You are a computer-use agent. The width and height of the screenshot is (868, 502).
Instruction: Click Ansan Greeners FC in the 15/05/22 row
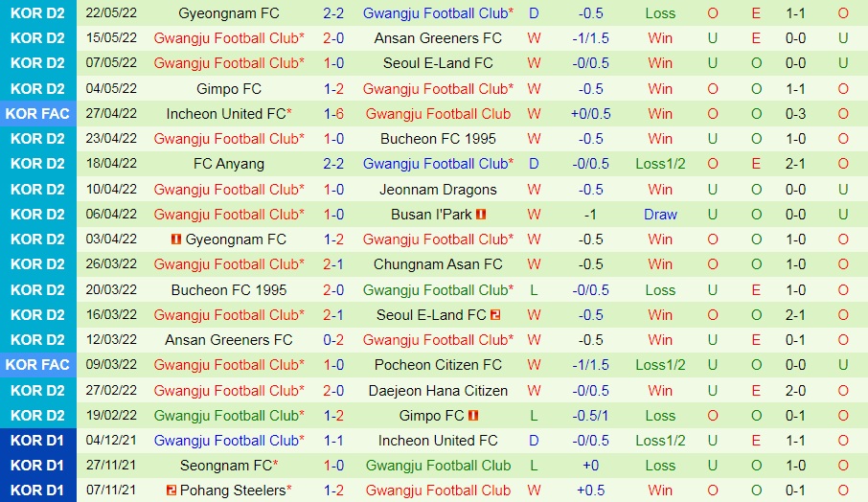pyautogui.click(x=437, y=38)
